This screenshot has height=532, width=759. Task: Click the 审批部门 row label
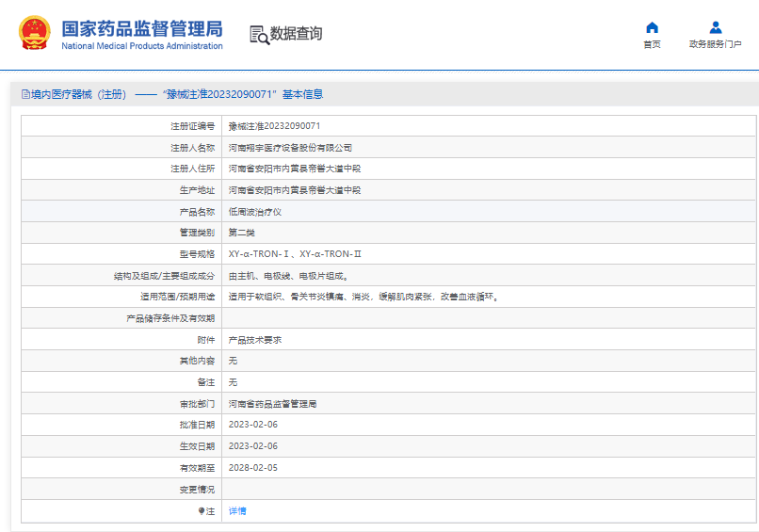point(197,404)
